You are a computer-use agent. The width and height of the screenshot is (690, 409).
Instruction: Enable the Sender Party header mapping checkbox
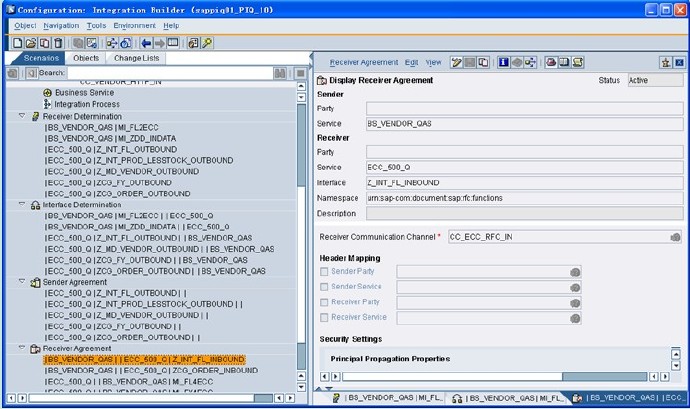[324, 272]
